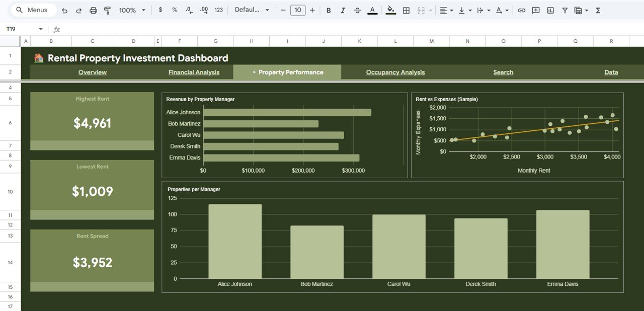
Task: Toggle bold formatting
Action: tap(329, 10)
